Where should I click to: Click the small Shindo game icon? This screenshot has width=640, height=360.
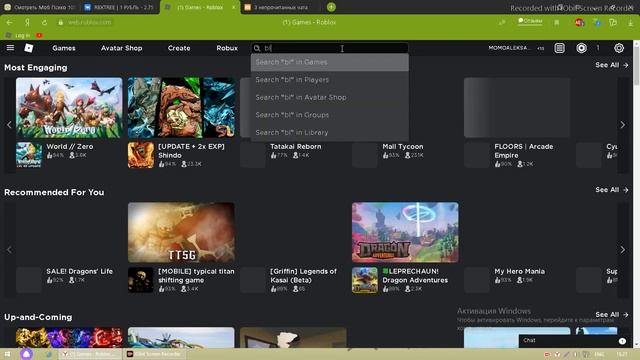tap(141, 155)
